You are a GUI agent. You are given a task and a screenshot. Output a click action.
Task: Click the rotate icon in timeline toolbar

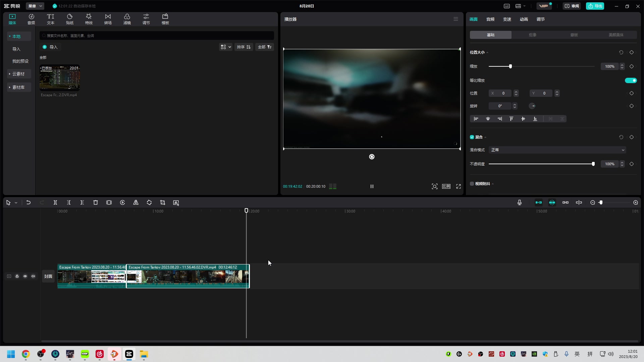pyautogui.click(x=149, y=202)
